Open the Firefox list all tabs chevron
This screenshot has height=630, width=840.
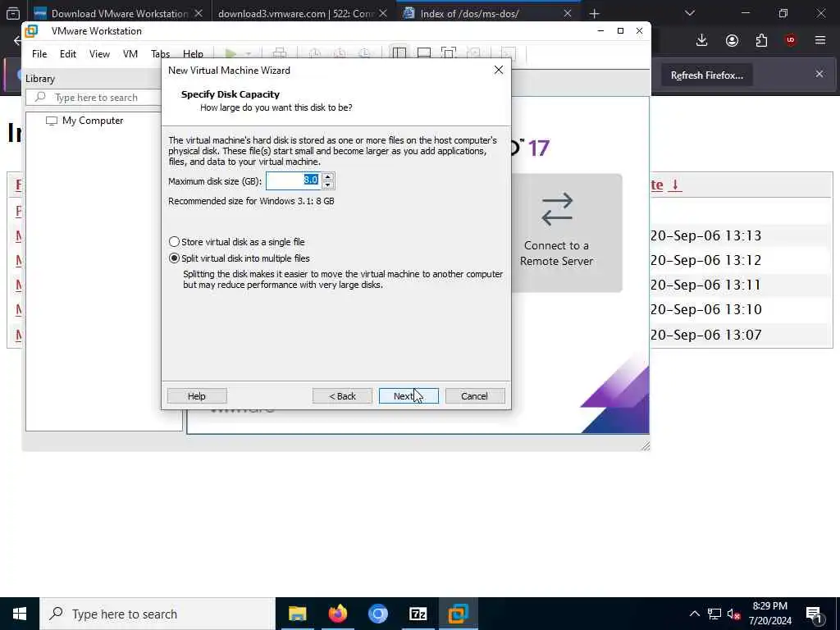pos(690,13)
